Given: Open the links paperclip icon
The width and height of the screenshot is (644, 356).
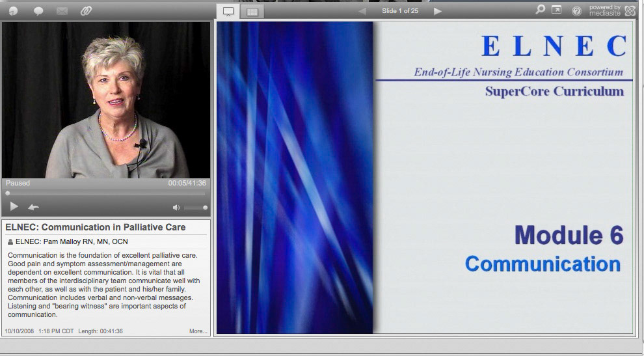Looking at the screenshot, I should (86, 11).
